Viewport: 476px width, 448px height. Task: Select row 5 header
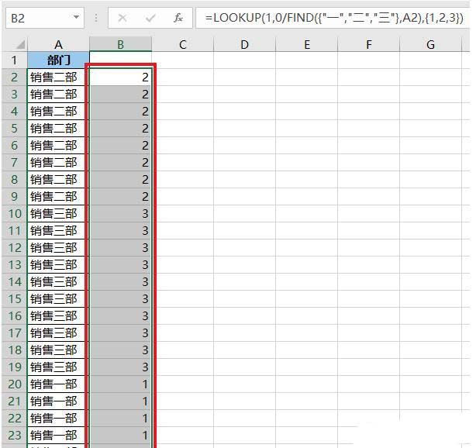(14, 128)
